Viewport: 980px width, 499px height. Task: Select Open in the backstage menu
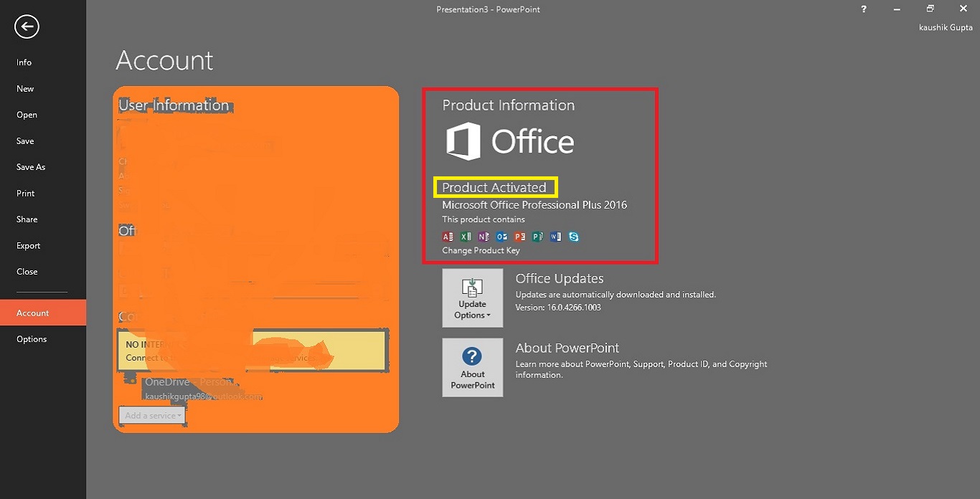tap(43, 115)
